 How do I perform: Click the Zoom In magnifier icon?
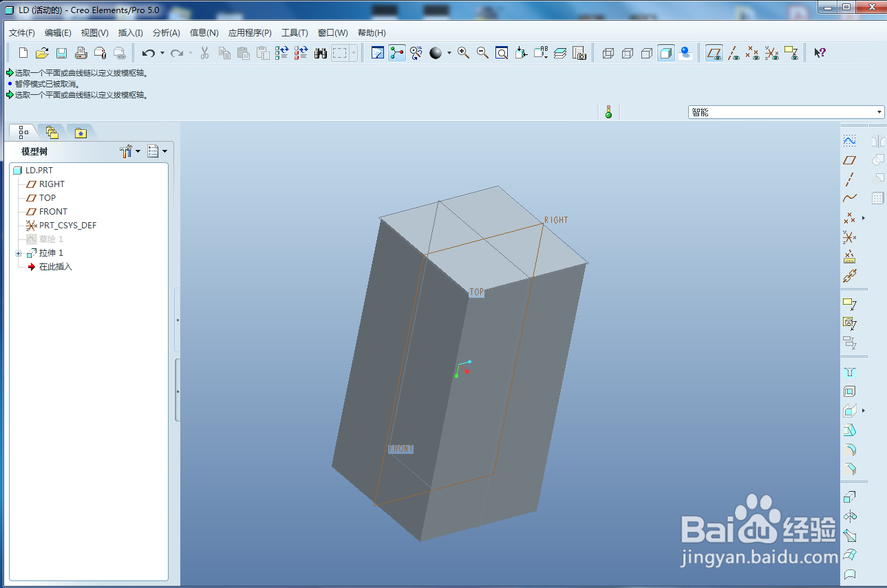point(463,53)
